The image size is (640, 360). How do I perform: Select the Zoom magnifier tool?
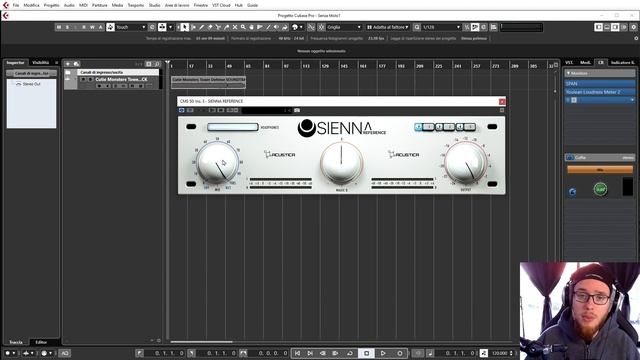click(243, 27)
